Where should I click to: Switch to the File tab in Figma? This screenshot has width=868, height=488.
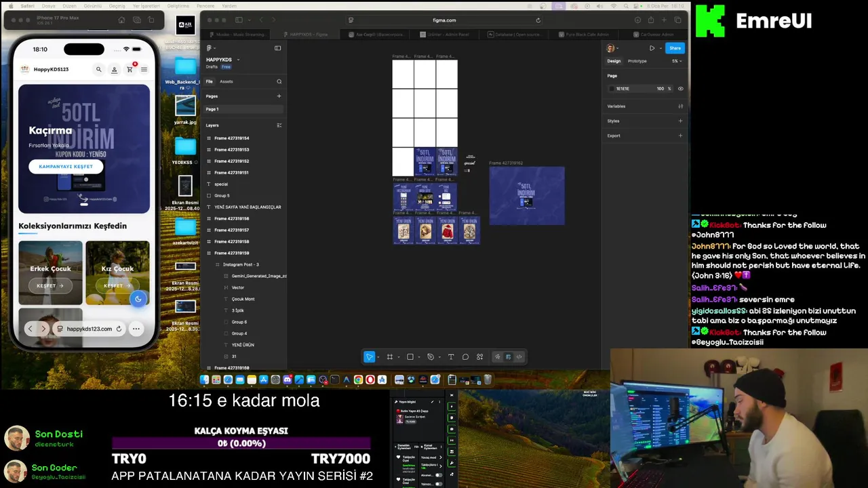pyautogui.click(x=209, y=81)
